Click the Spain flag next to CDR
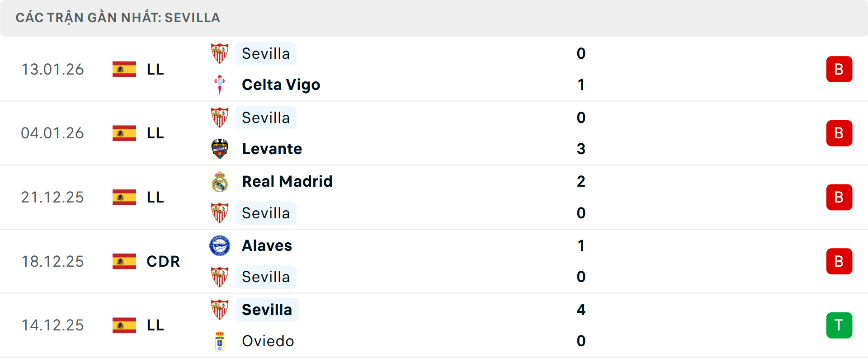The width and height of the screenshot is (868, 358). (x=123, y=261)
